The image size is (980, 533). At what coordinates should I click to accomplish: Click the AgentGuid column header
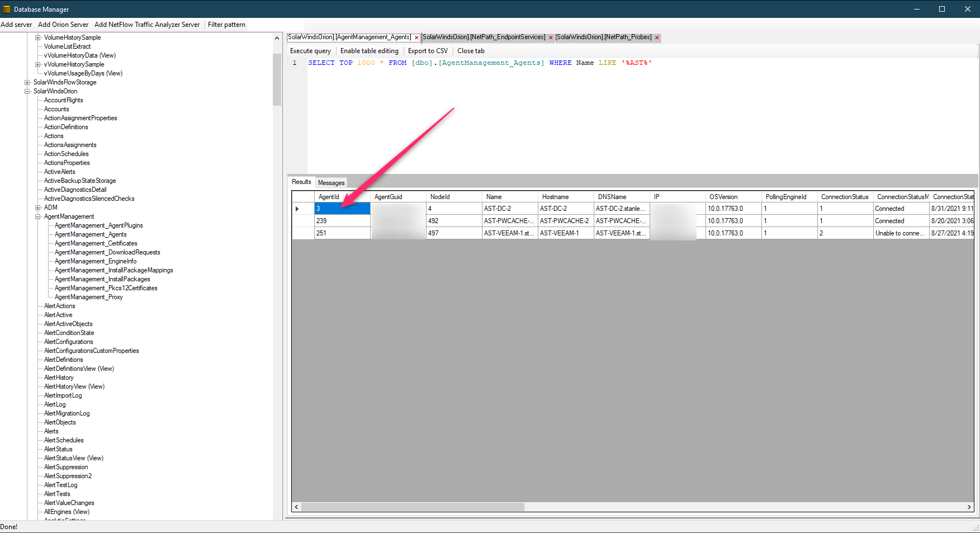(398, 197)
